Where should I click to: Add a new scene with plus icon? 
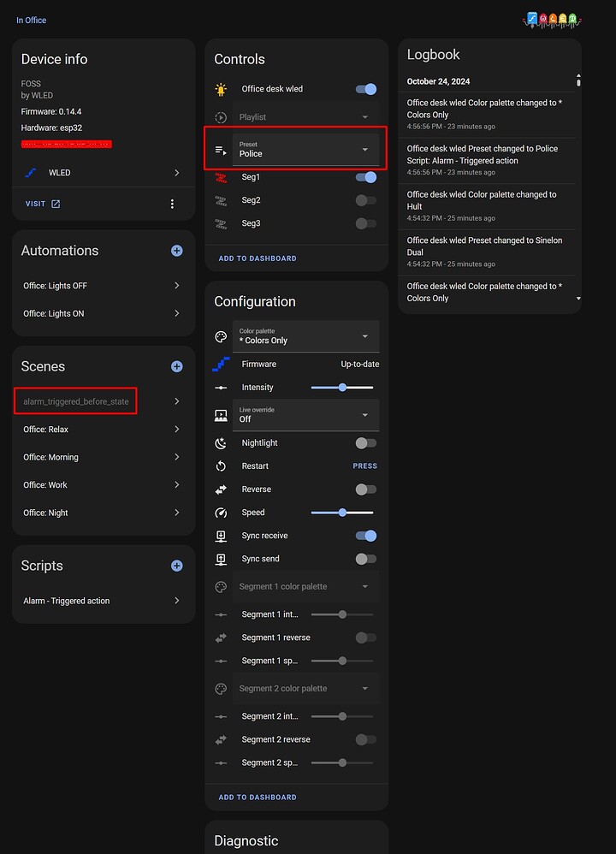tap(176, 366)
